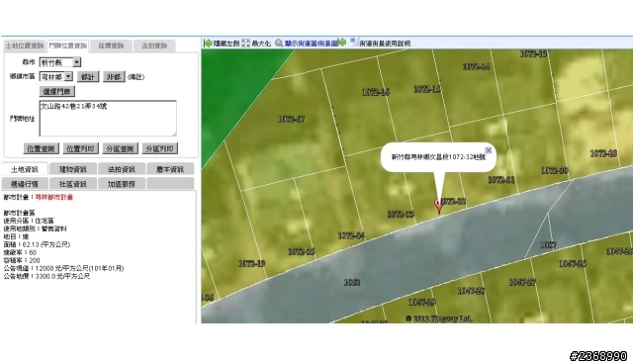Click the 分區列印 button
Viewport: 633px width, 364px height.
pyautogui.click(x=159, y=148)
